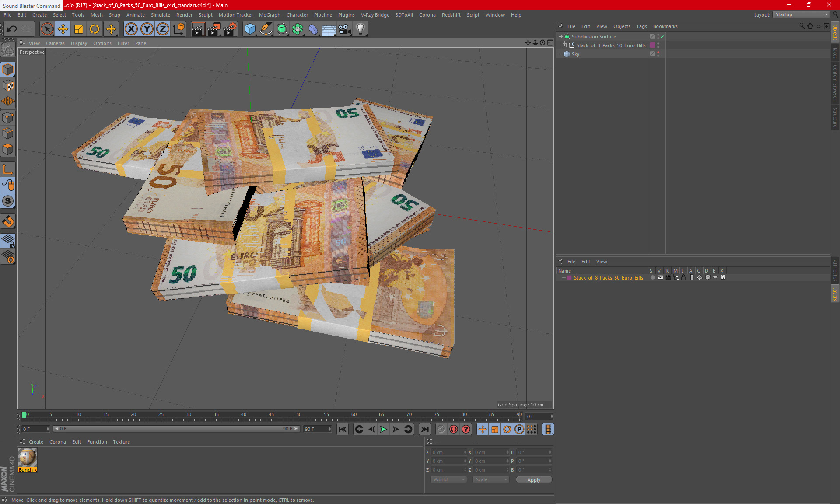Viewport: 840px width, 504px height.
Task: Toggle Subdivision Surface enable checkmark
Action: click(662, 37)
